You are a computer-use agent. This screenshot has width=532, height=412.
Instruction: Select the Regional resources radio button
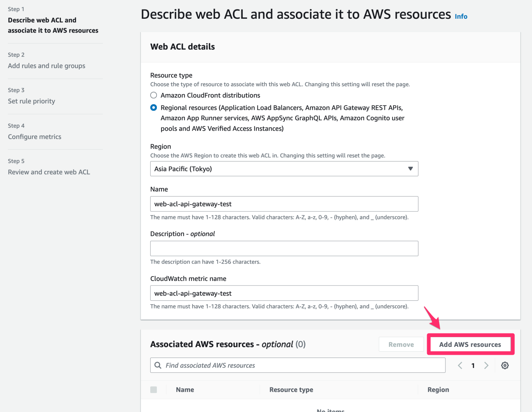(x=153, y=107)
